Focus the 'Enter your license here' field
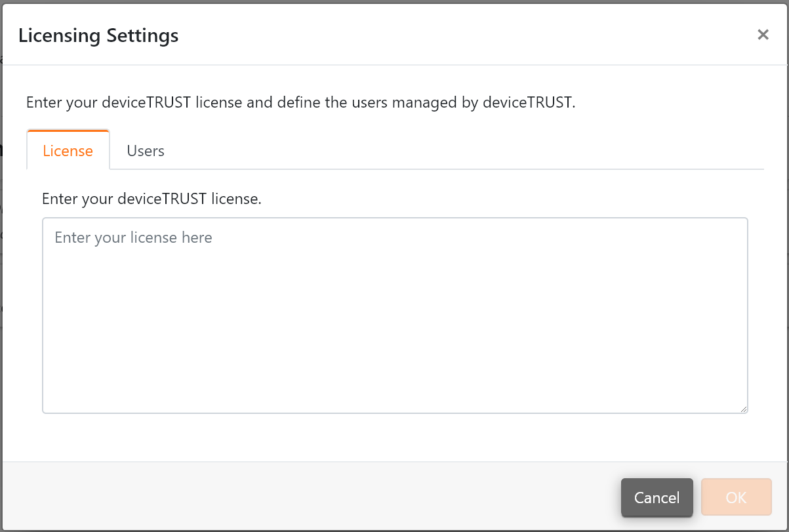This screenshot has height=532, width=789. point(395,315)
